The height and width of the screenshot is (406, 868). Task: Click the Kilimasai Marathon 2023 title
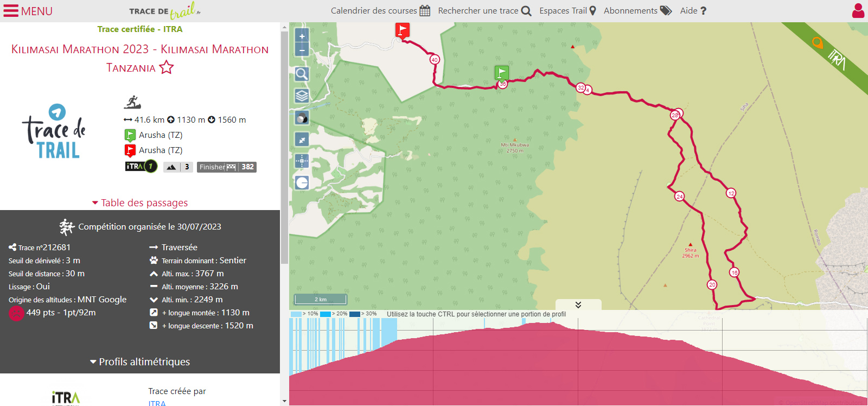140,58
